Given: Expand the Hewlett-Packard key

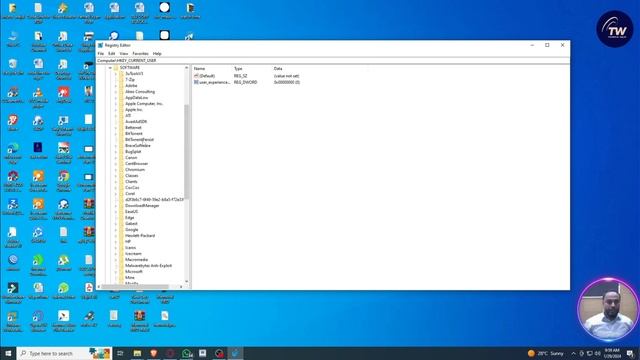Looking at the screenshot, I should coord(116,236).
